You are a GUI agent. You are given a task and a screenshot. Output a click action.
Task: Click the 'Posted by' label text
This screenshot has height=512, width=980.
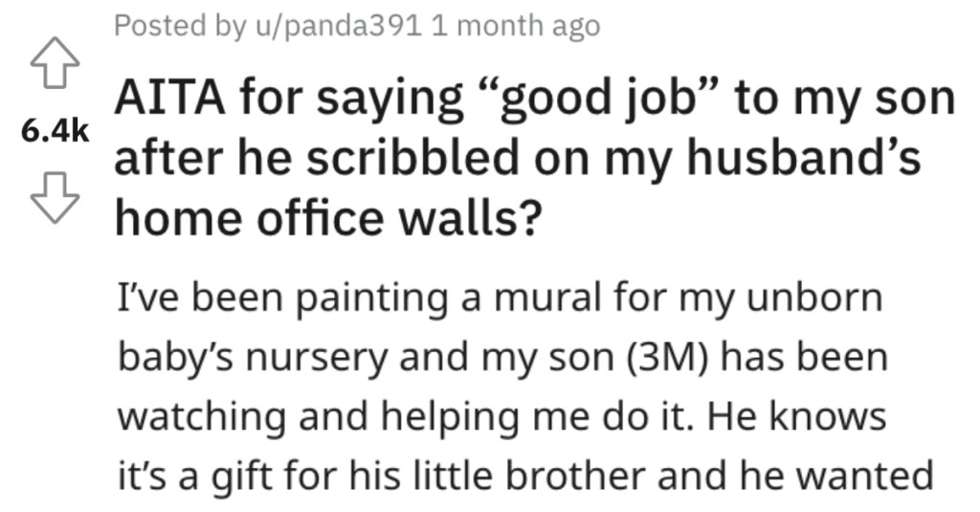click(180, 26)
